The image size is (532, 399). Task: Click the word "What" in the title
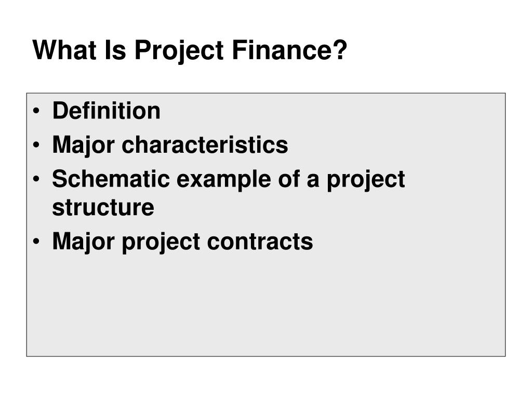(x=64, y=50)
